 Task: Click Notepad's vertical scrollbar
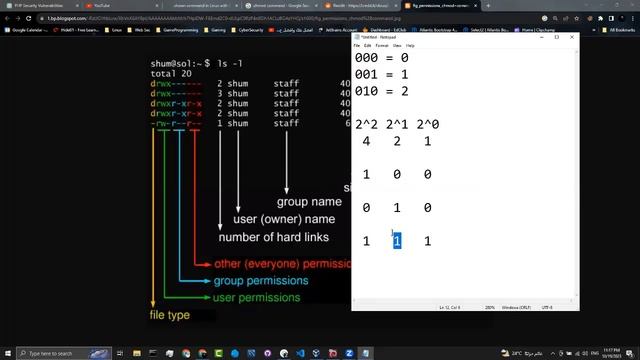(576, 173)
